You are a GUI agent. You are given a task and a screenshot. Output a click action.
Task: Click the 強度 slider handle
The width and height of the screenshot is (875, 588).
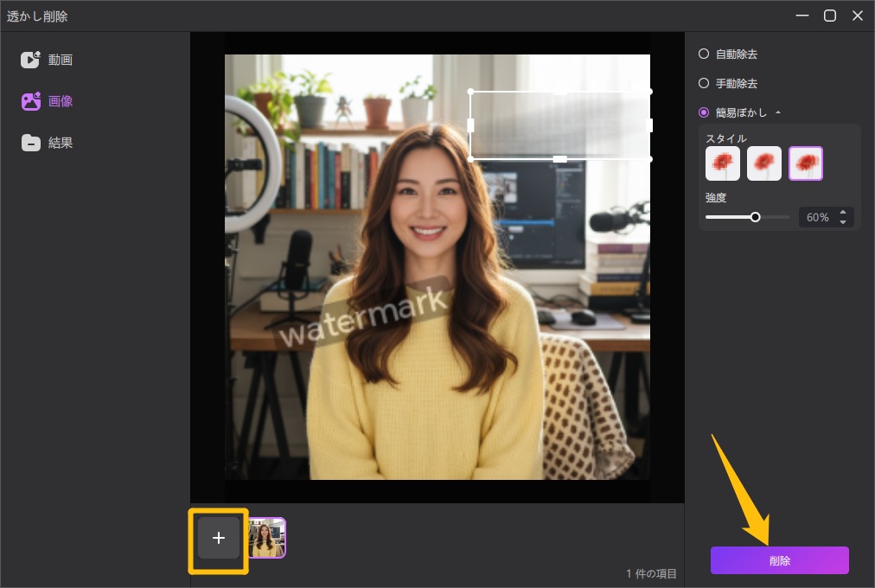[756, 217]
